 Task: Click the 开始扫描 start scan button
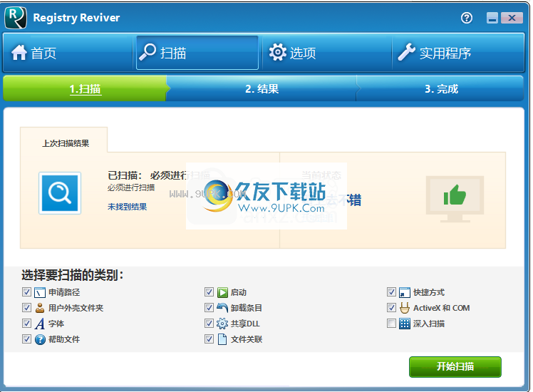pos(455,366)
